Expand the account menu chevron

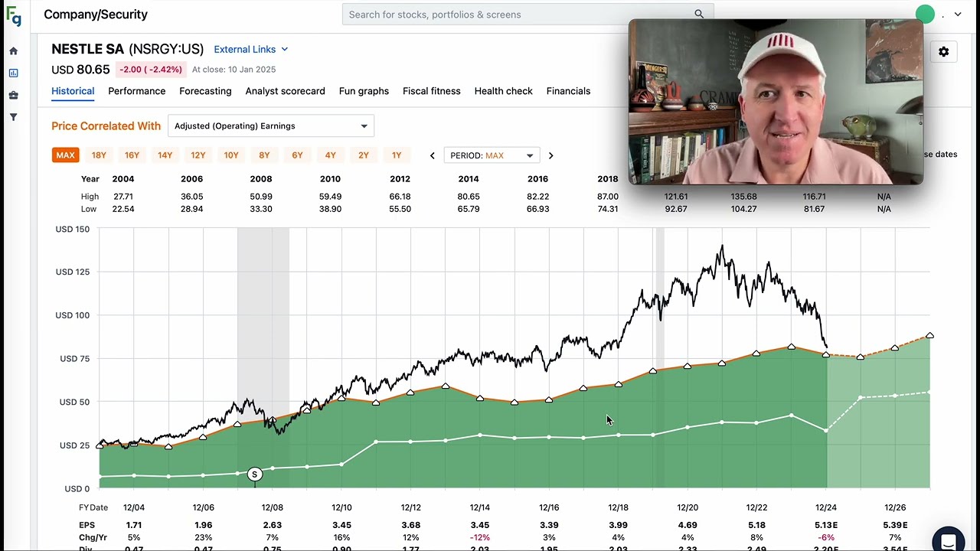coord(957,15)
